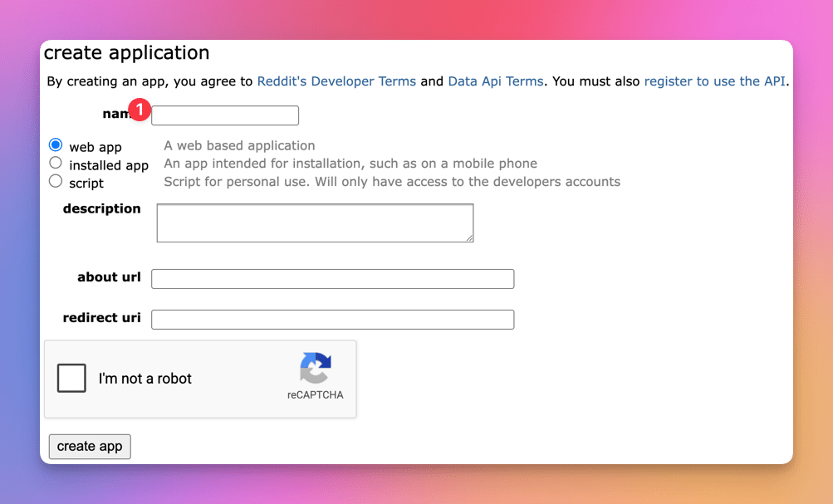Click inside the description text area
This screenshot has width=833, height=504.
(315, 223)
